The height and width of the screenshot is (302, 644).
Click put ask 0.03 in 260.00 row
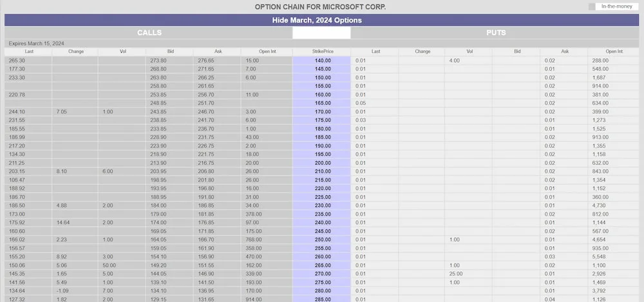[549, 257]
